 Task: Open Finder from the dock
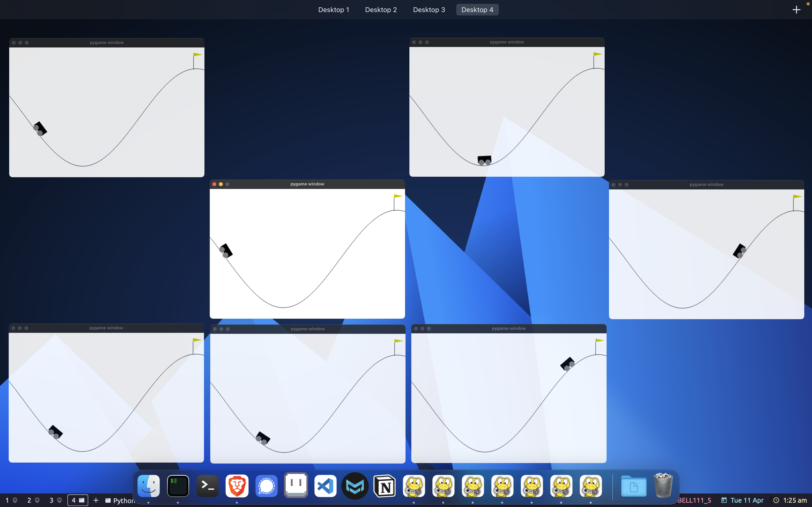149,486
